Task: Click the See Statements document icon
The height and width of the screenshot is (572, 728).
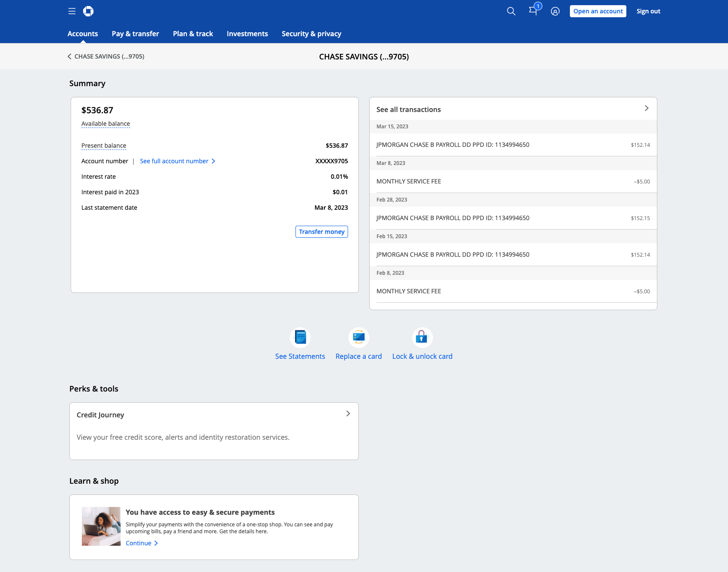Action: [x=300, y=337]
